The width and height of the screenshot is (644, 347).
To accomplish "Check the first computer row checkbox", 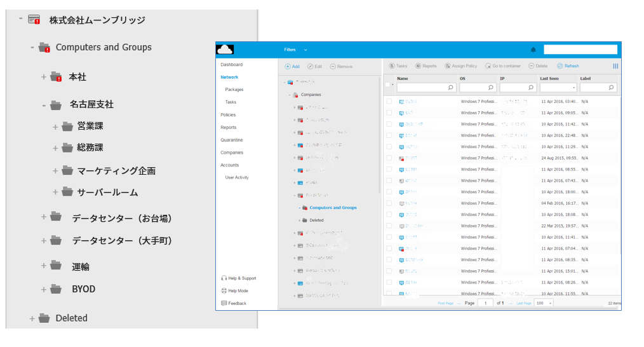I will [389, 101].
